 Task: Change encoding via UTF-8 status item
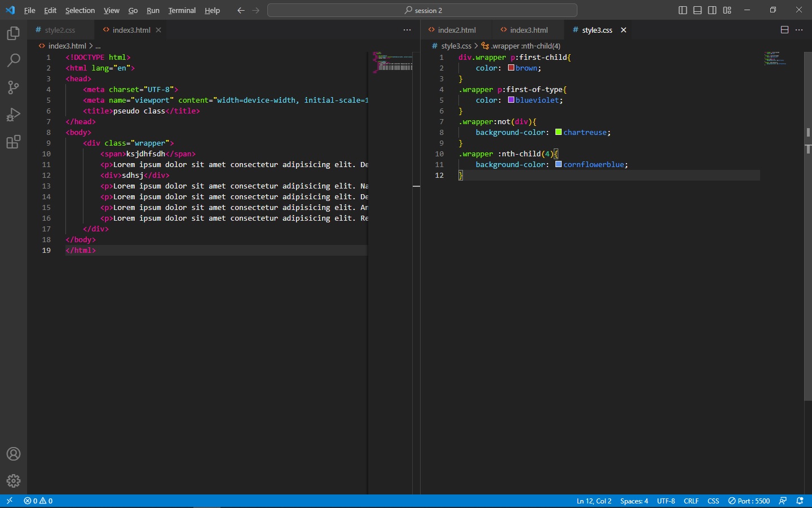pyautogui.click(x=666, y=501)
